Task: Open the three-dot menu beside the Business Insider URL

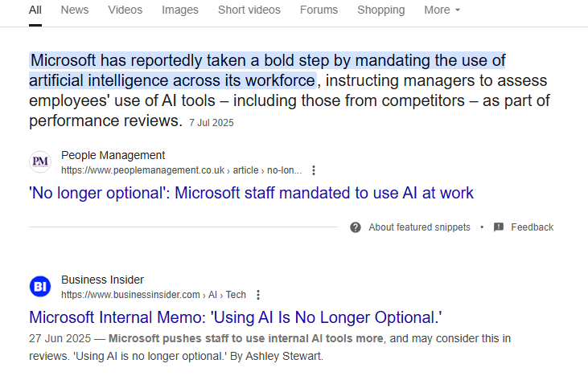Action: tap(258, 295)
